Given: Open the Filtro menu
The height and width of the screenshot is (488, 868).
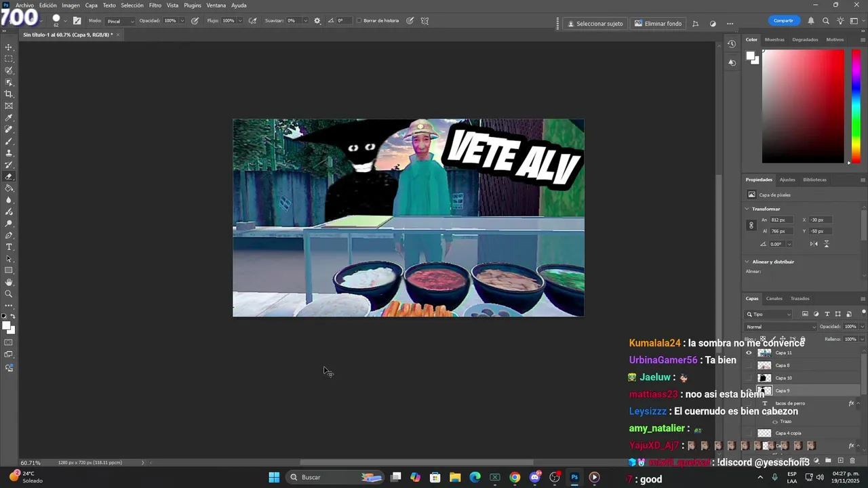Looking at the screenshot, I should [x=155, y=5].
